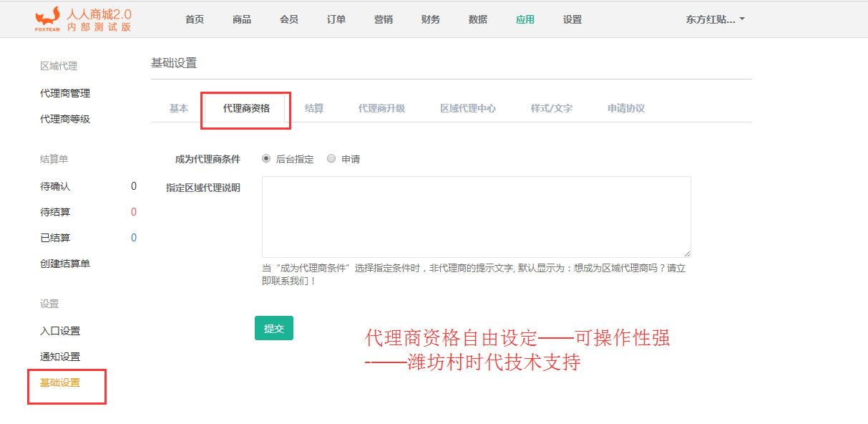Open the 东方红贴 account dropdown

pos(715,19)
